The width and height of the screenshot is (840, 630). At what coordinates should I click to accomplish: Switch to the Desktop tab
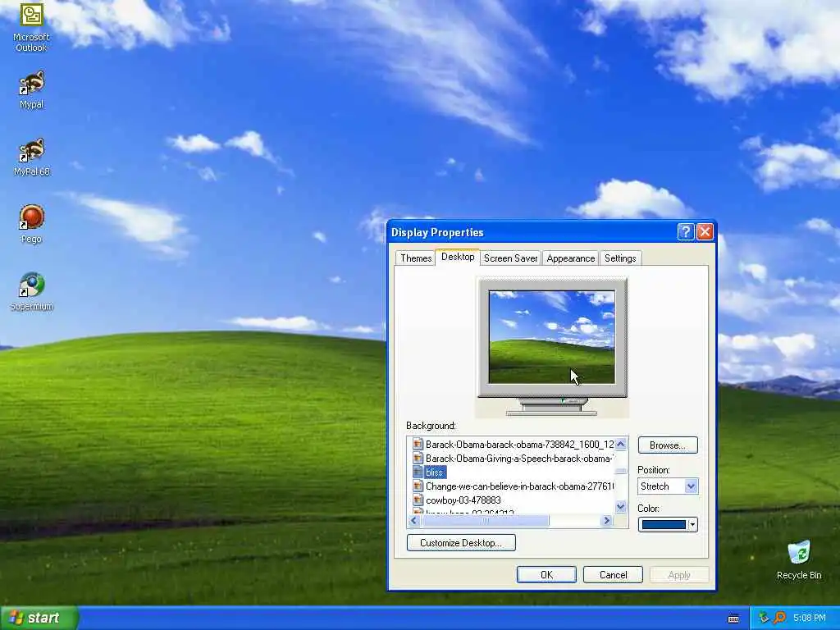[x=458, y=257]
